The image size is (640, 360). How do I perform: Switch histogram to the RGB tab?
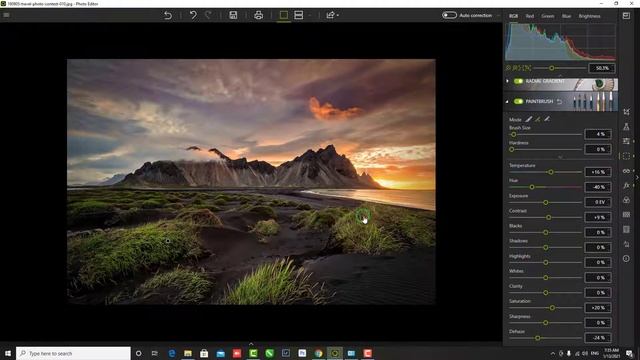pos(513,16)
